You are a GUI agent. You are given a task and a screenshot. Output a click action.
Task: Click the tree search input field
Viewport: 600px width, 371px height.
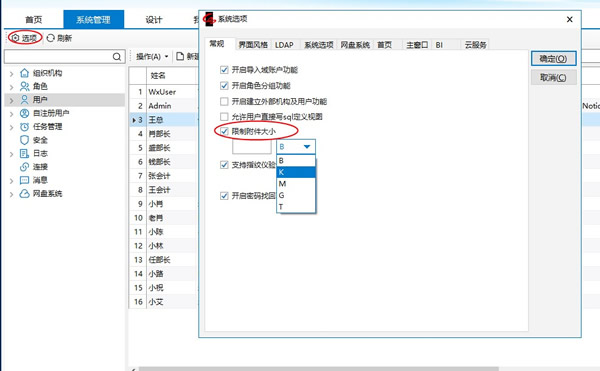tap(59, 57)
